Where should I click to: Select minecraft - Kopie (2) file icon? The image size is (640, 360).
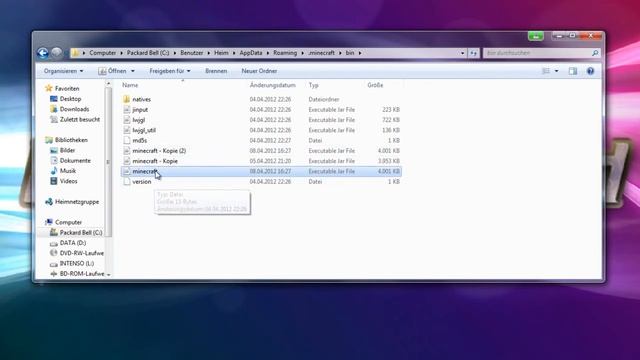point(127,151)
